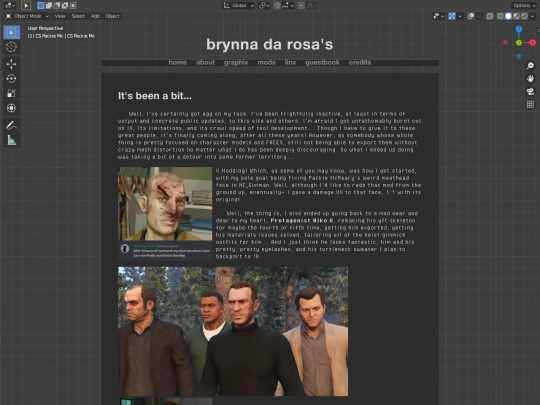Image resolution: width=540 pixels, height=405 pixels.
Task: Set selection mode to subtract
Action: pos(57,5)
